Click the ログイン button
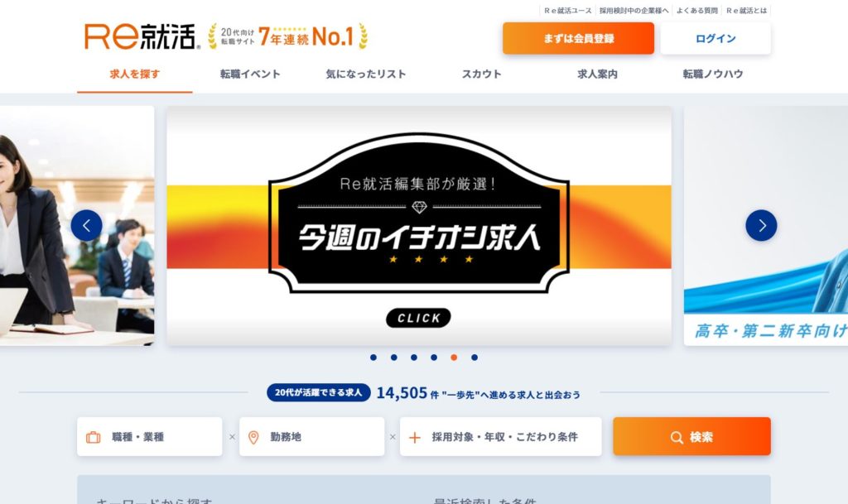 tap(715, 38)
